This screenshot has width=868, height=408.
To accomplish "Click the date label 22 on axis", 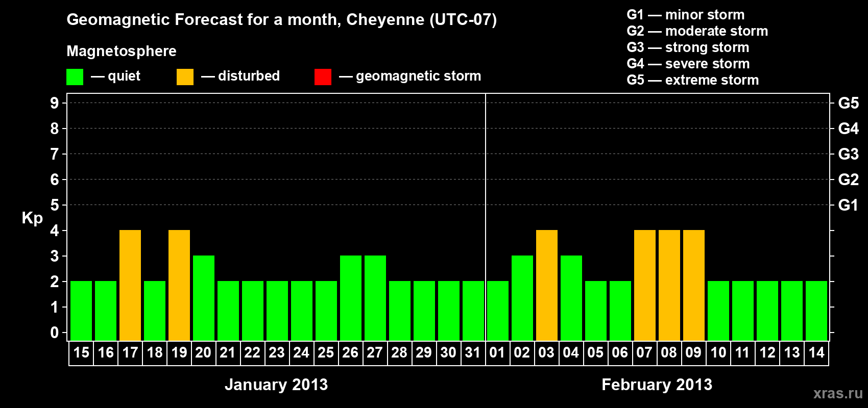I will pyautogui.click(x=252, y=353).
